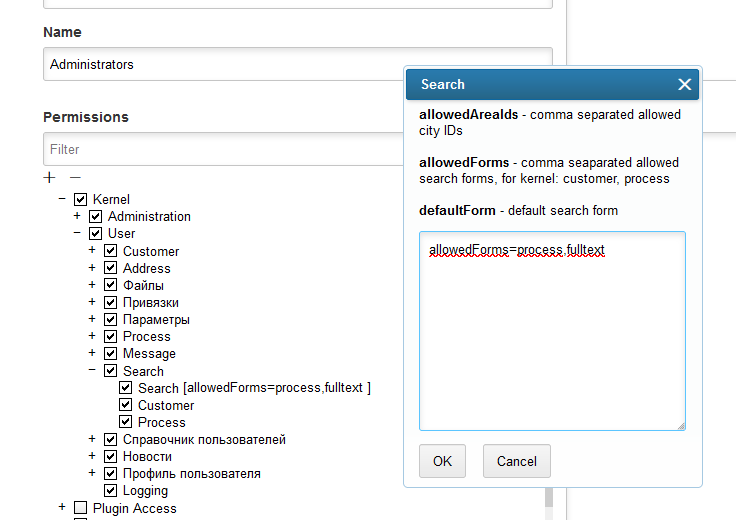
Task: Focus the Name field containing Administrators
Action: pyautogui.click(x=298, y=64)
